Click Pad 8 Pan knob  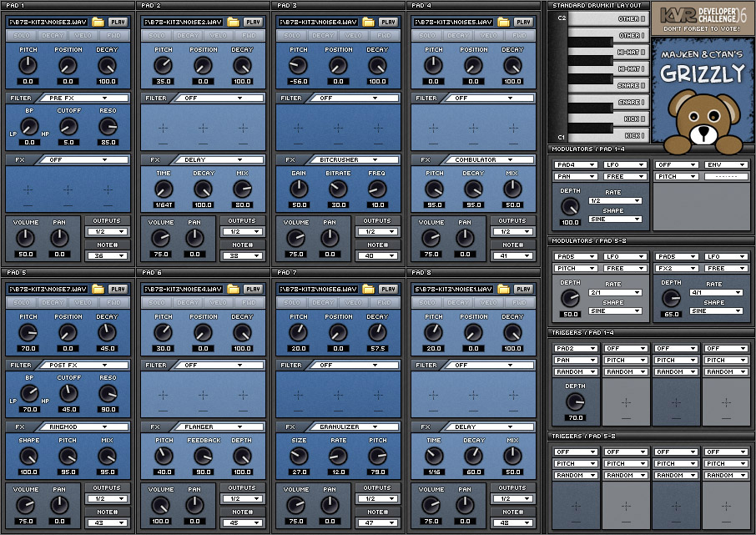coord(465,505)
